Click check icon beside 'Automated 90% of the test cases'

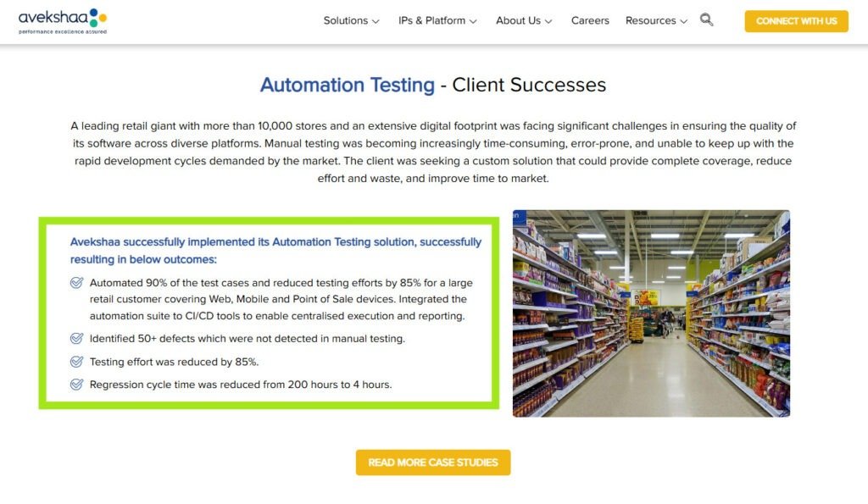[x=76, y=283]
